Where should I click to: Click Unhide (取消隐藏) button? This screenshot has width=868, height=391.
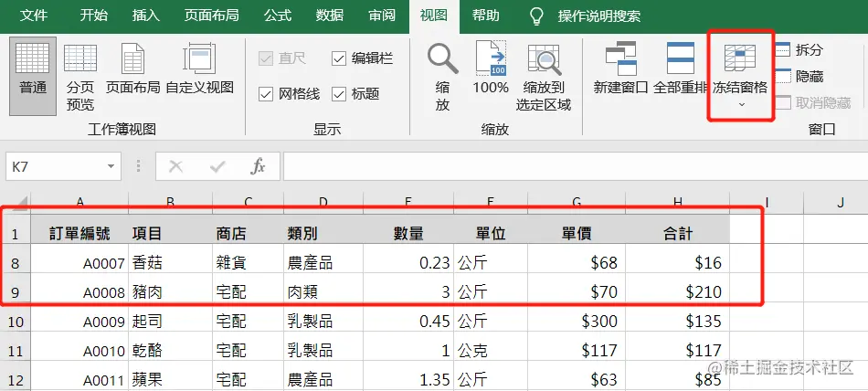(x=813, y=102)
